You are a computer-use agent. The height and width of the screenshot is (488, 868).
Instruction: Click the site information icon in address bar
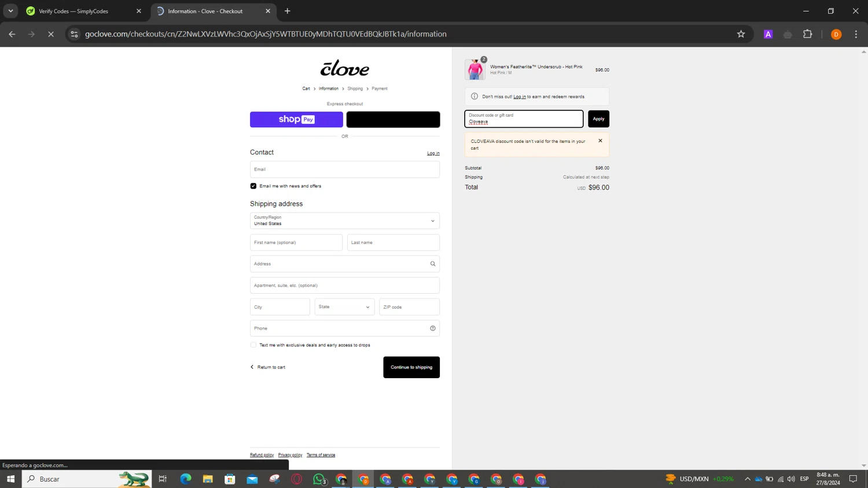(x=74, y=34)
